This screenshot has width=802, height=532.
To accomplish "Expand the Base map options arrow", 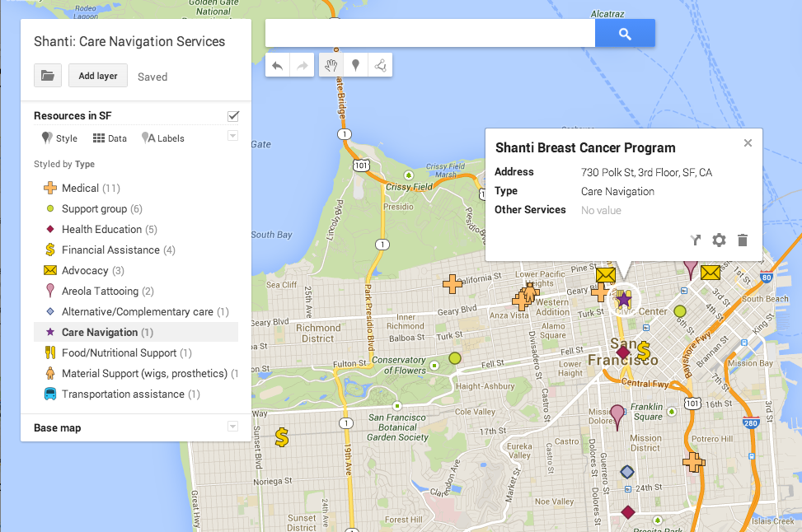I will [x=232, y=427].
